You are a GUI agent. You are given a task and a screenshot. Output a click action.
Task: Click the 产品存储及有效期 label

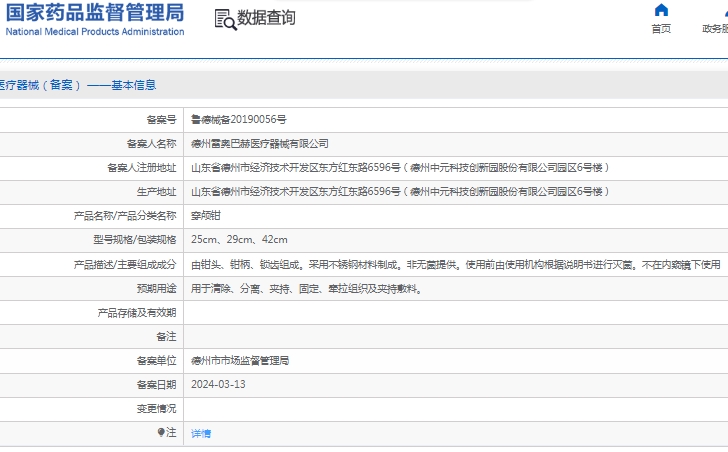[x=137, y=313]
